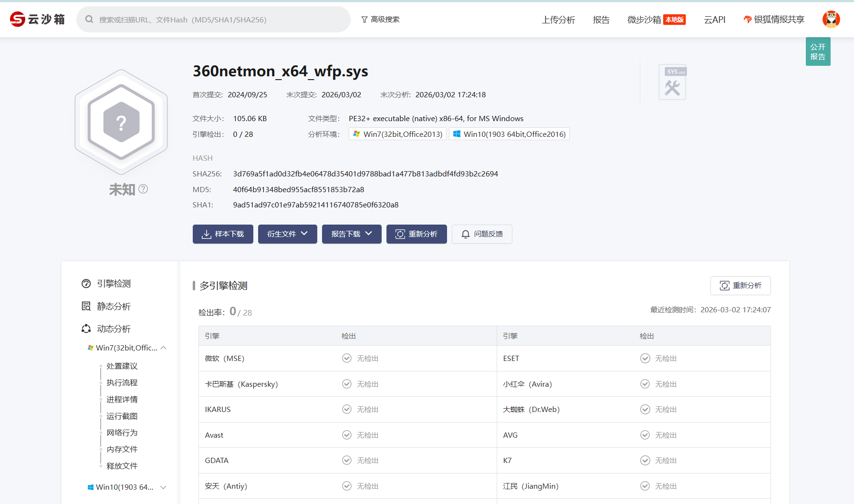Click the check icon for GDATA

(347, 460)
